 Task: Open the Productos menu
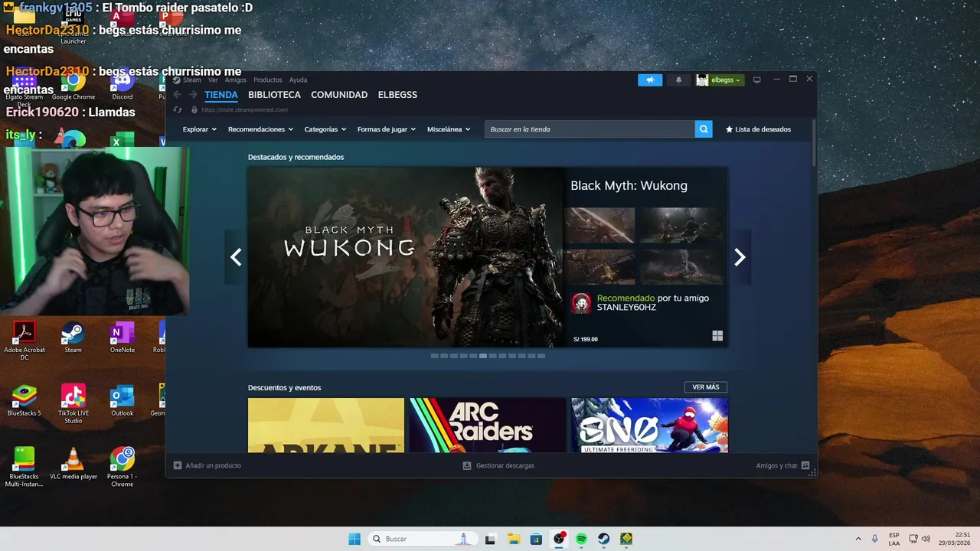tap(268, 80)
